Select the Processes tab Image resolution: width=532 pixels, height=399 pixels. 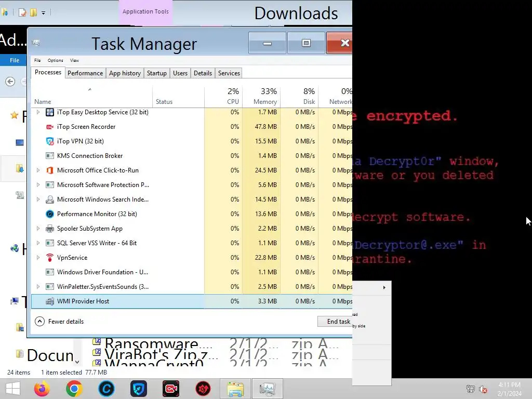point(48,72)
